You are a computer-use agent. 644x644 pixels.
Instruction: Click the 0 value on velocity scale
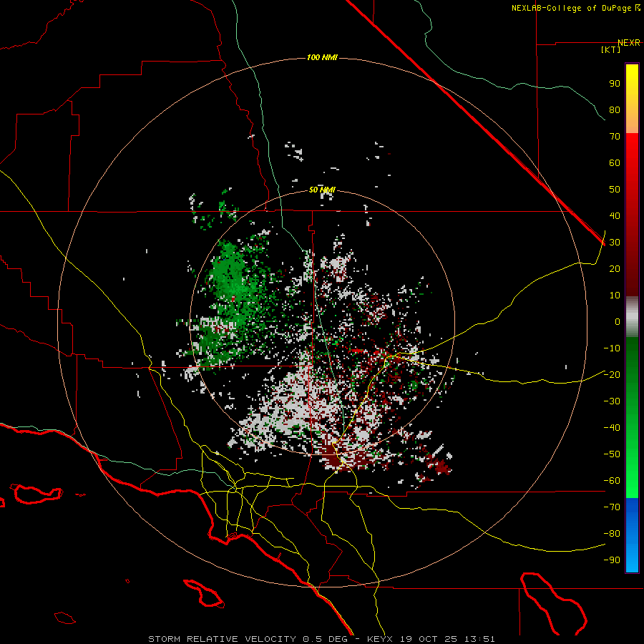[x=618, y=321]
